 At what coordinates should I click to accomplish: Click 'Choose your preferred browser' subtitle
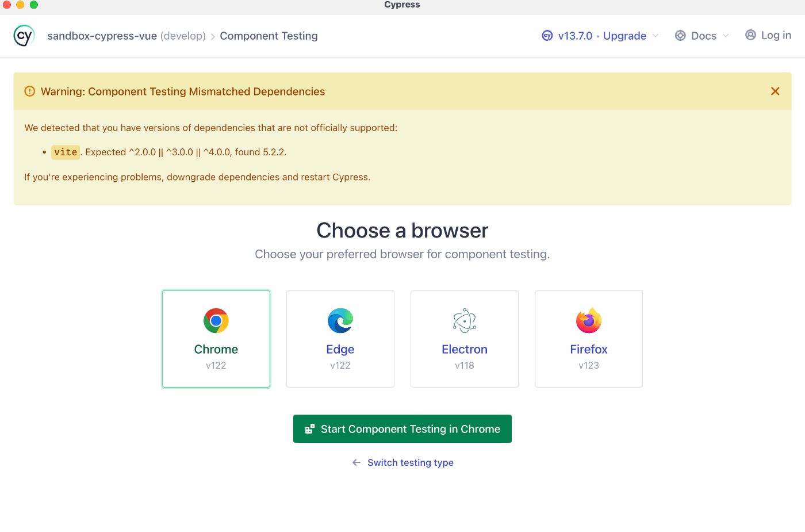point(402,254)
